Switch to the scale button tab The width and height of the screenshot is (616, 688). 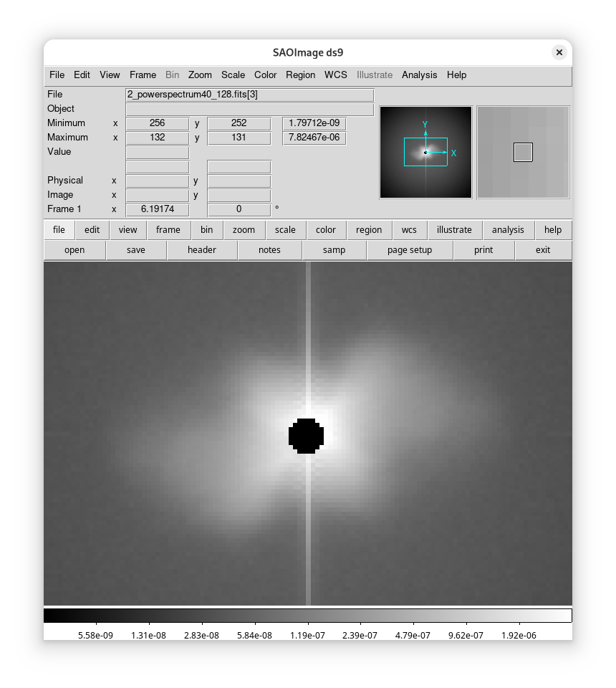[x=285, y=230]
